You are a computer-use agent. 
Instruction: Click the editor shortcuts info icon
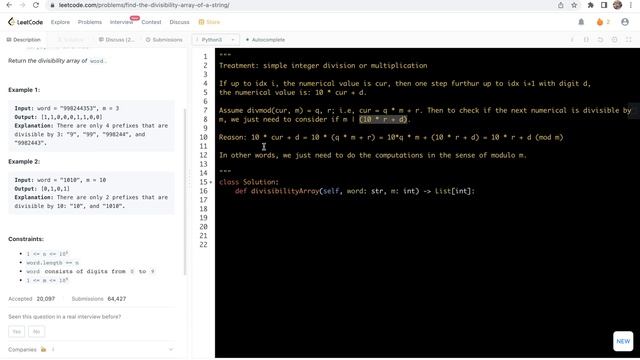pyautogui.click(x=572, y=40)
